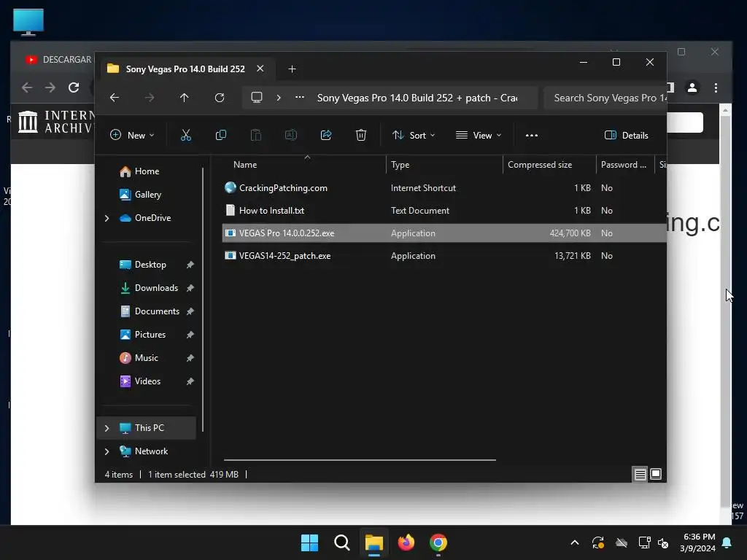Viewport: 747px width, 560px height.
Task: Click the address bar folder path text
Action: tap(417, 98)
